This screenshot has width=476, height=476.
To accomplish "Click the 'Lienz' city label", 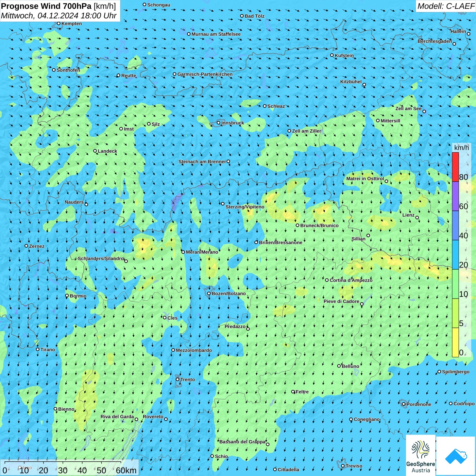I will point(408,215).
